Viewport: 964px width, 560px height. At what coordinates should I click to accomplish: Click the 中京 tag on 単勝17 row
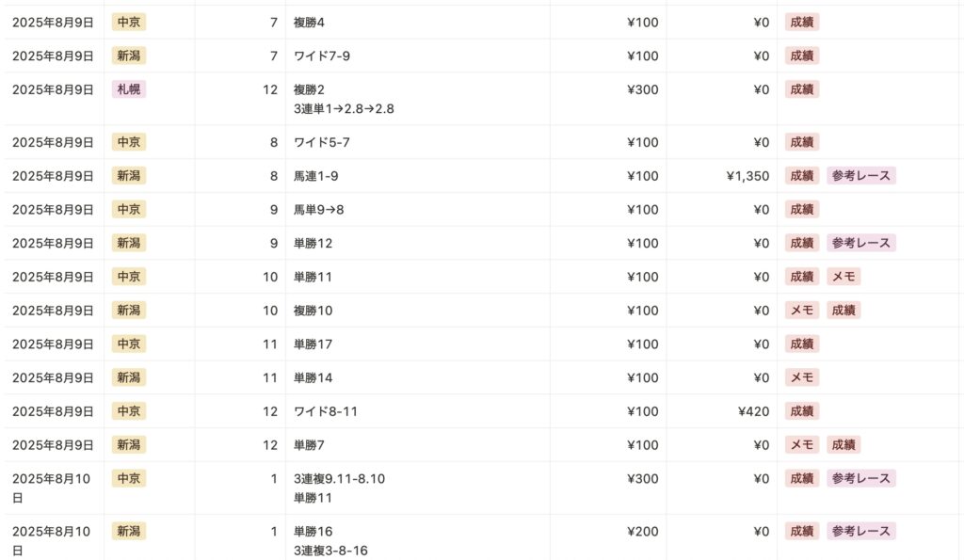128,344
